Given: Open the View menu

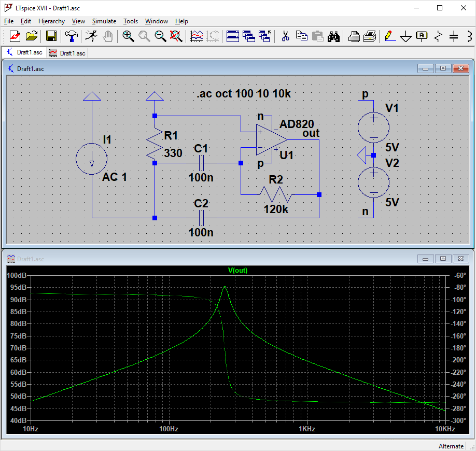Looking at the screenshot, I should 78,21.
